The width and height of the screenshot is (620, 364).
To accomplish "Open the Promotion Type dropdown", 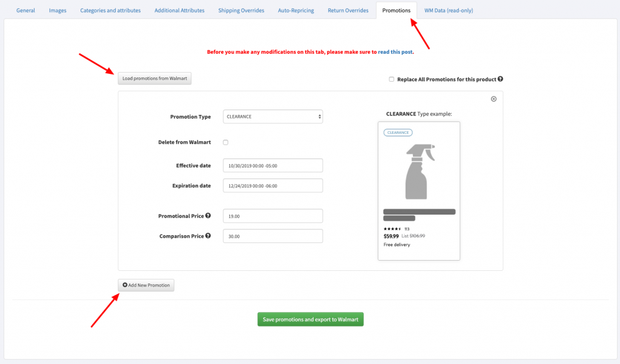I will point(272,116).
